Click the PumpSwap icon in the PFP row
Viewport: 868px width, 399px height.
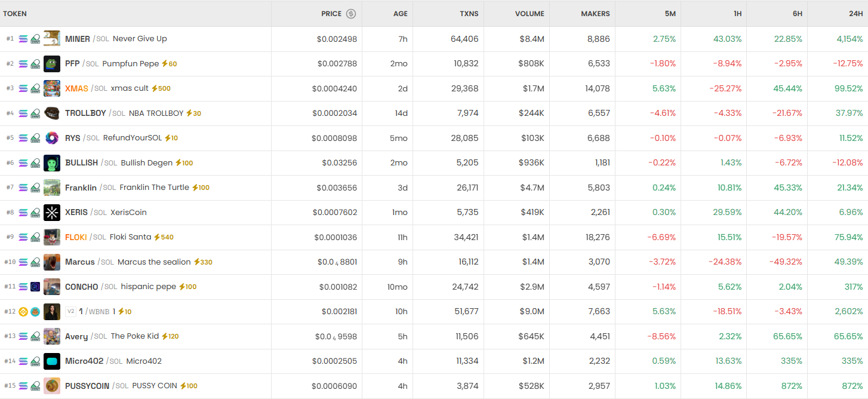point(35,64)
